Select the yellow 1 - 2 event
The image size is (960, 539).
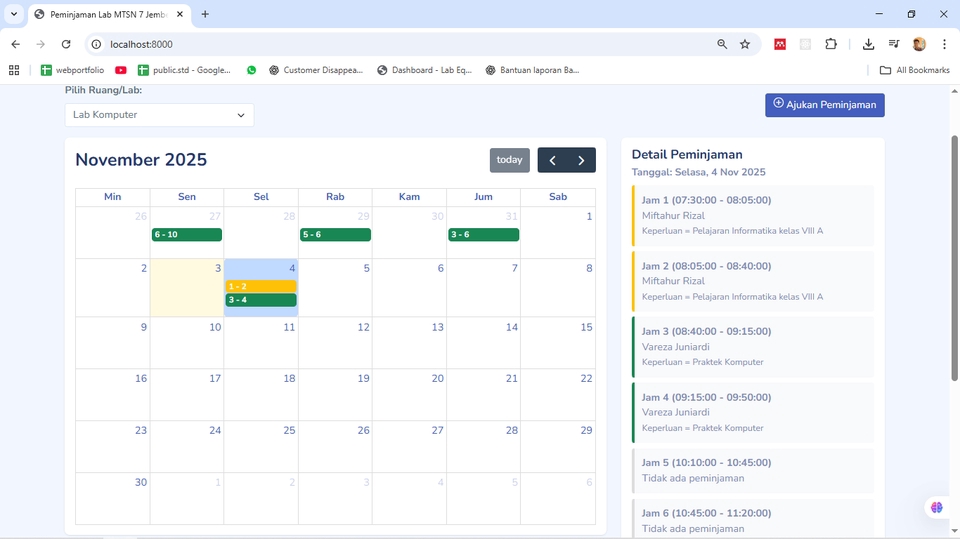261,286
